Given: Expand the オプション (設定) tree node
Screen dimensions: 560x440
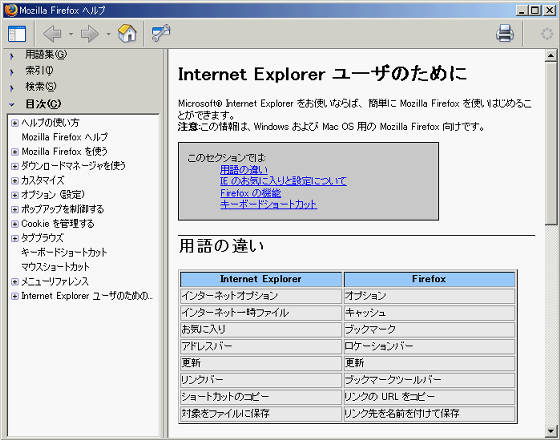Looking at the screenshot, I should (x=15, y=195).
